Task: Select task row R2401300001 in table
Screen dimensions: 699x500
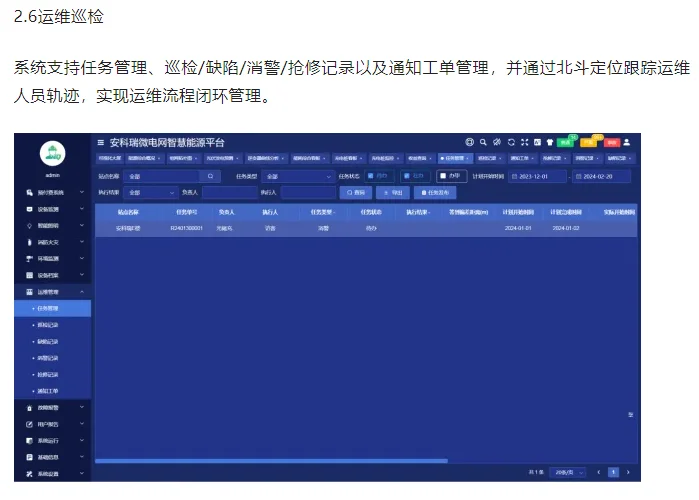Action: click(366, 228)
